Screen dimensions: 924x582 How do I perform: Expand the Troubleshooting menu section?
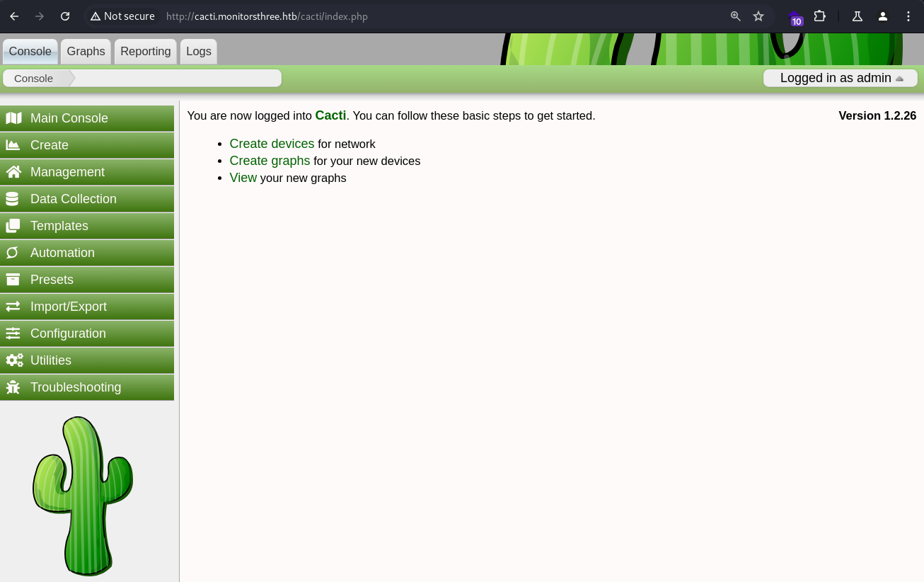(x=87, y=387)
